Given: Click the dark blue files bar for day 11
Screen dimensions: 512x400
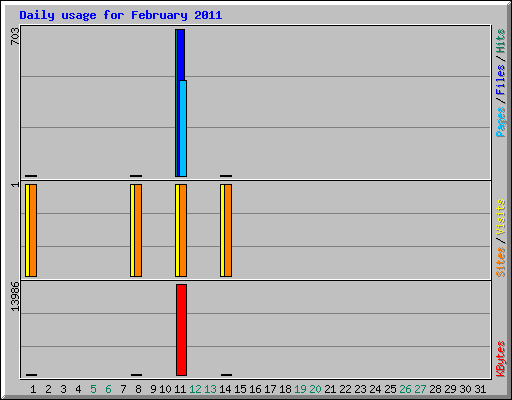Looking at the screenshot, I should pos(181,55).
